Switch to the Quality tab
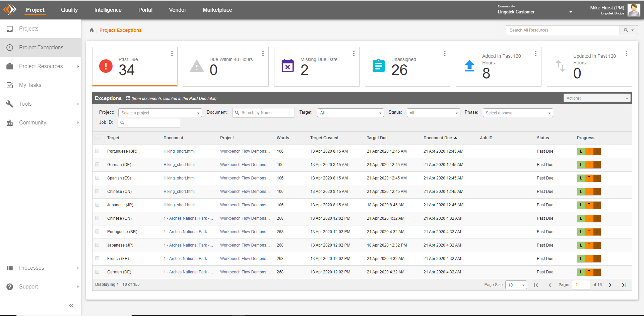The image size is (644, 316). [x=69, y=10]
